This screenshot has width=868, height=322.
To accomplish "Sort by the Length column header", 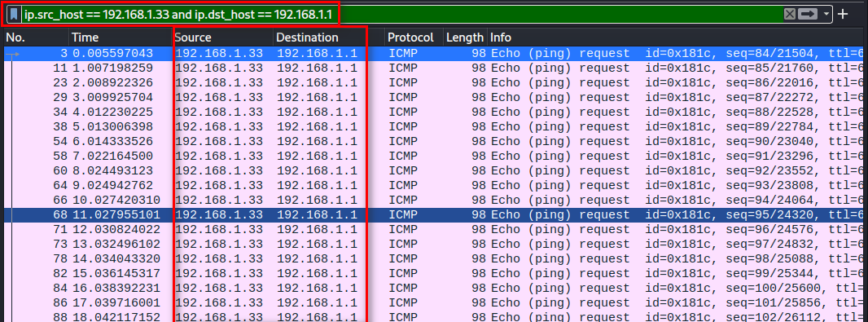I will (x=465, y=37).
